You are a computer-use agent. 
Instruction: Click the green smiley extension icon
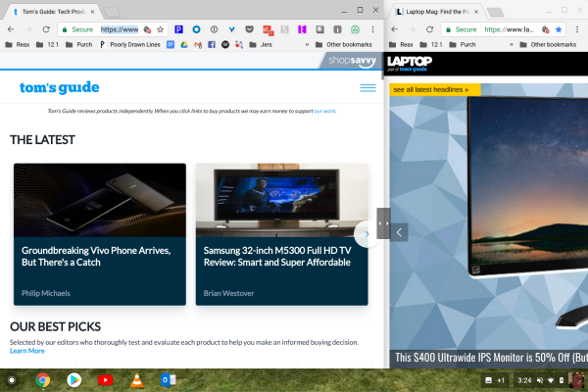(x=355, y=29)
